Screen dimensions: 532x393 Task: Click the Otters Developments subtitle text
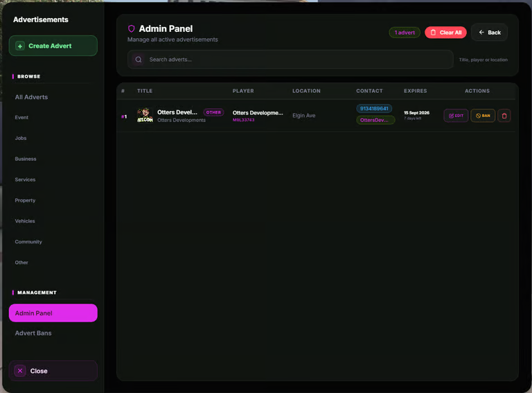181,120
